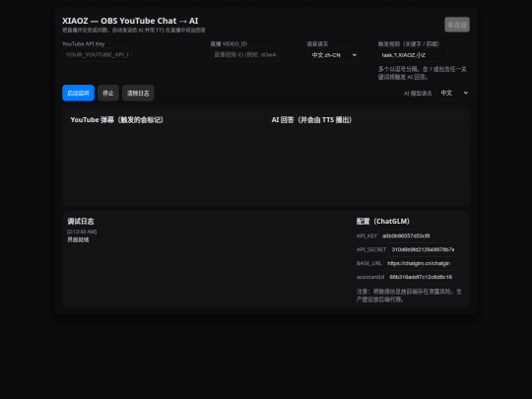Click the 界面就绪 log entry
This screenshot has width=532, height=399.
tap(78, 239)
